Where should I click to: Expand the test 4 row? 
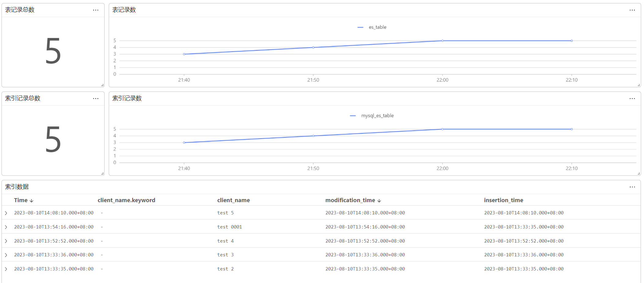click(x=6, y=241)
